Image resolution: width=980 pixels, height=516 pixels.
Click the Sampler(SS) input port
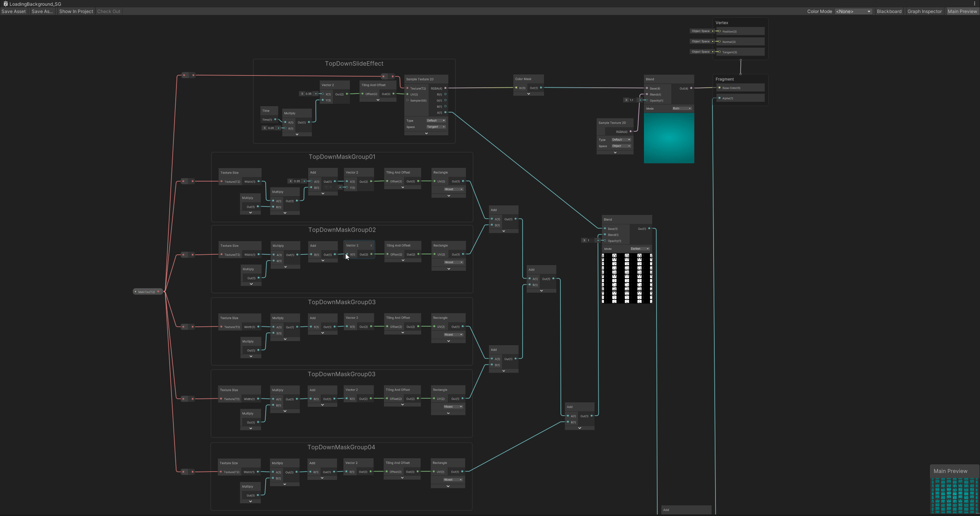(x=407, y=100)
